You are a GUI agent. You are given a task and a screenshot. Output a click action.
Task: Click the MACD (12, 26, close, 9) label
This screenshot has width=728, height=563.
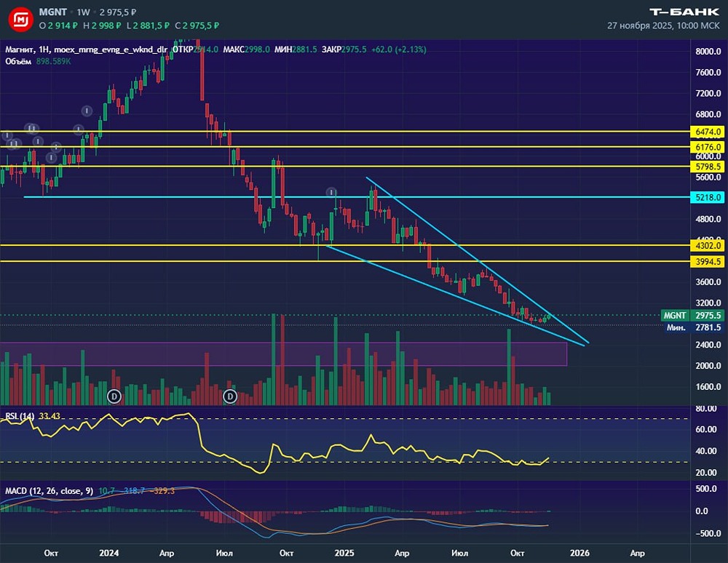(x=50, y=491)
